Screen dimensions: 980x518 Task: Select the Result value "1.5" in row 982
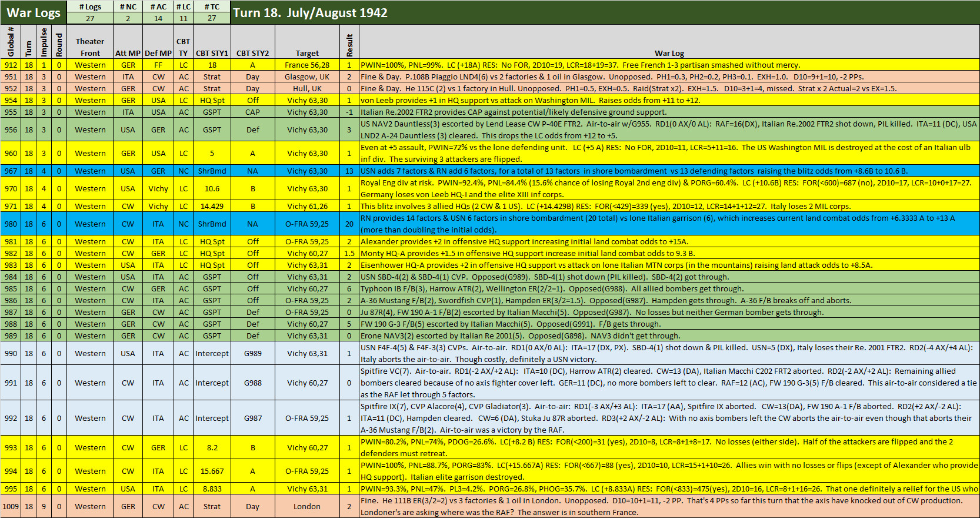point(349,253)
